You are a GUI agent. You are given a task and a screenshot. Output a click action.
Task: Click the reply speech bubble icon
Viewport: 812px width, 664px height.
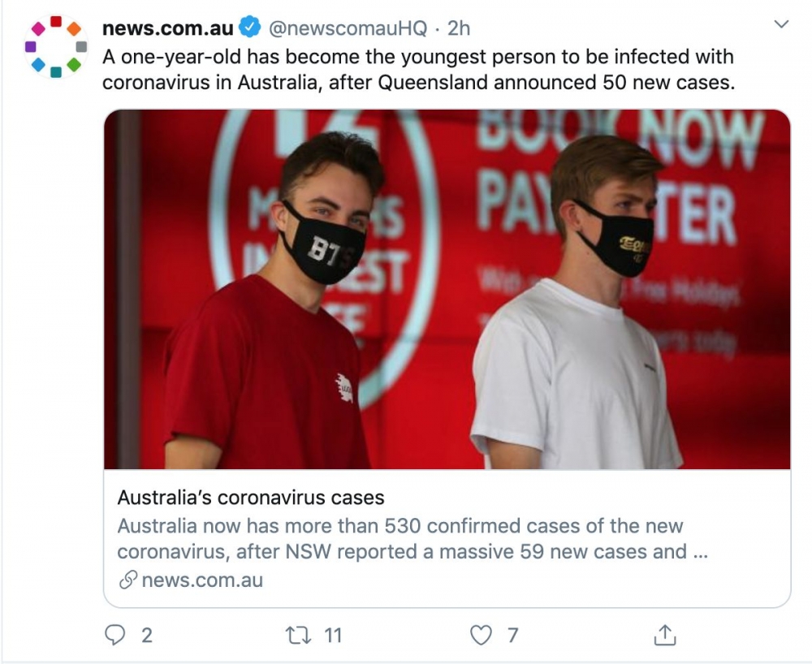click(116, 635)
